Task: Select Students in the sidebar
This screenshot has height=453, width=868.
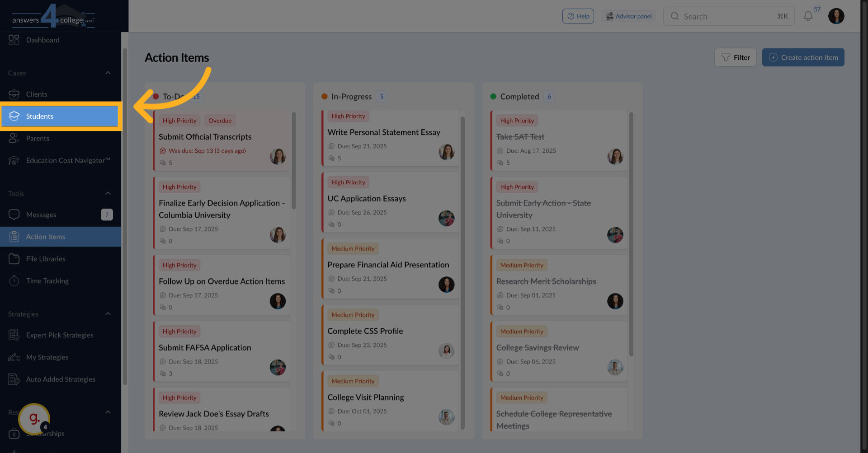Action: tap(40, 116)
